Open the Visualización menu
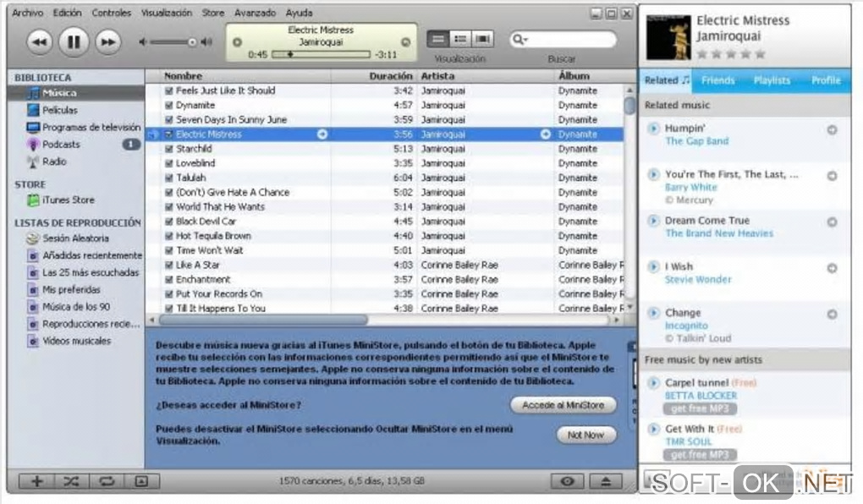863x504 pixels. (166, 12)
